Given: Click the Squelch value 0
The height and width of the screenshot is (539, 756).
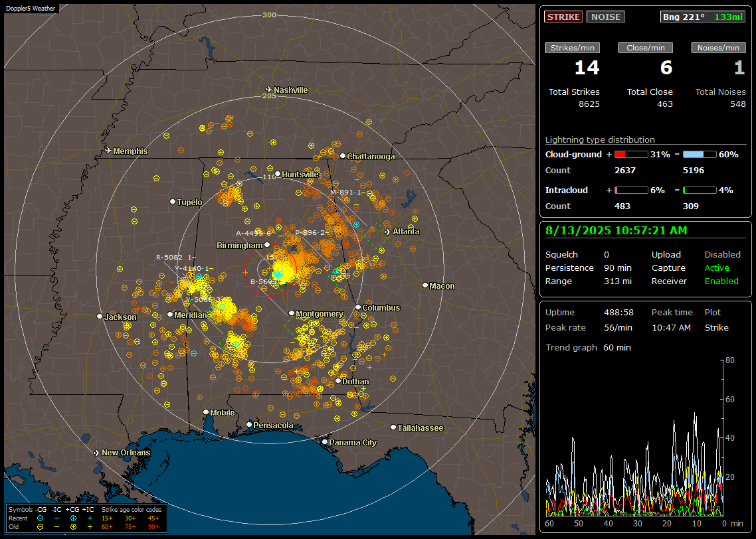Looking at the screenshot, I should click(x=607, y=255).
